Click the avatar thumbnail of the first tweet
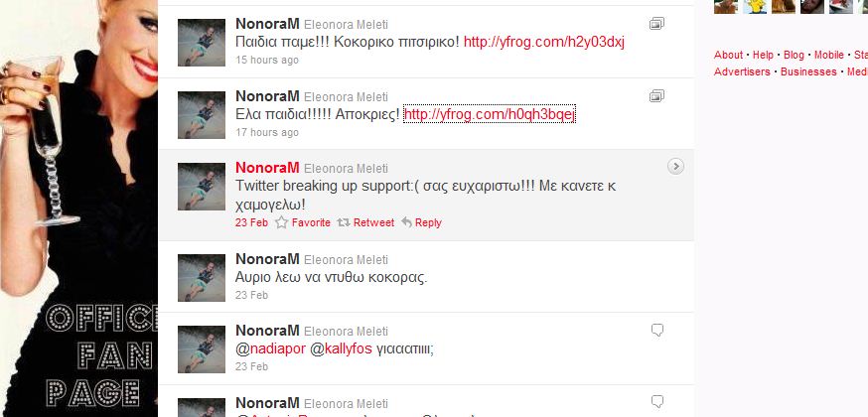The width and height of the screenshot is (868, 417). (202, 43)
